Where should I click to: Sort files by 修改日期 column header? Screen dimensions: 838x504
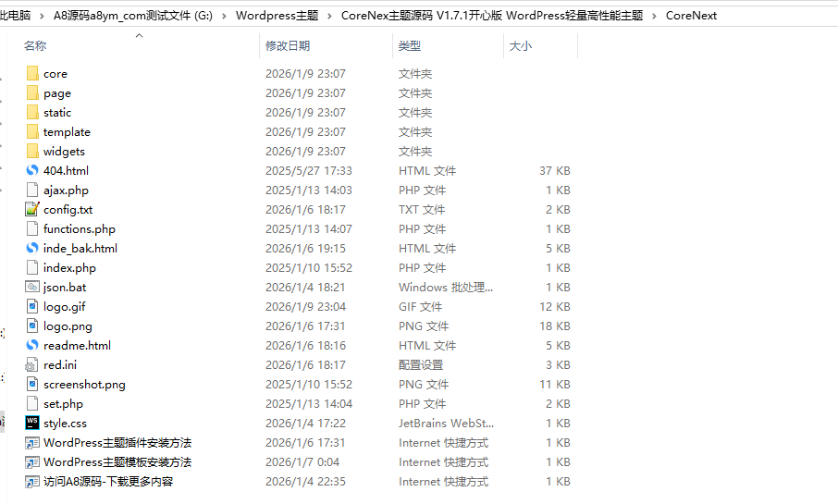(288, 46)
